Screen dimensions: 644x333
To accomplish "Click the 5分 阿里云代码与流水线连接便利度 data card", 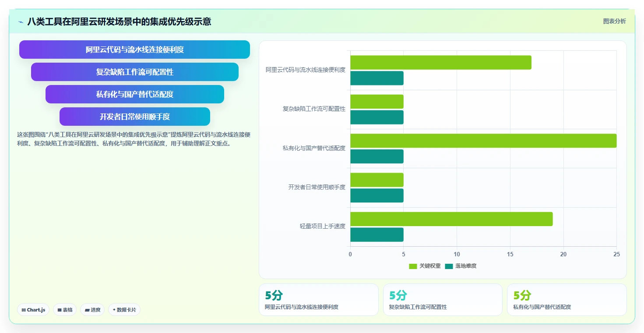I will pos(318,300).
